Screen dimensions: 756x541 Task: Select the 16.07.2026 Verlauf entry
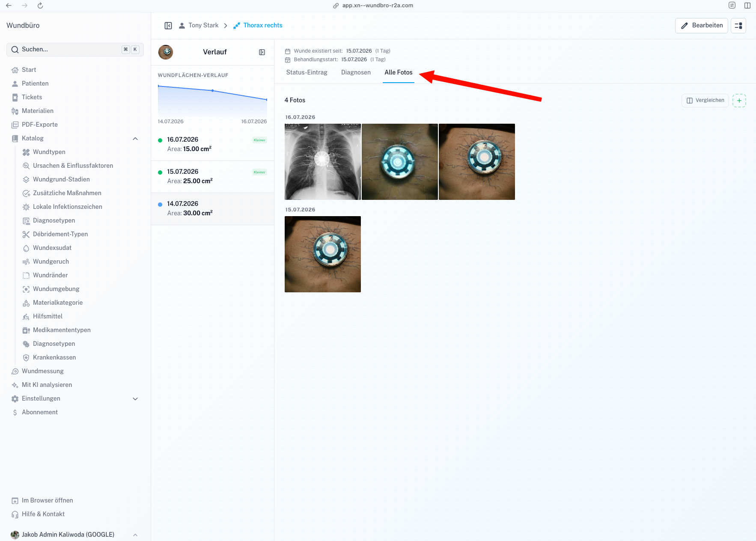[212, 145]
